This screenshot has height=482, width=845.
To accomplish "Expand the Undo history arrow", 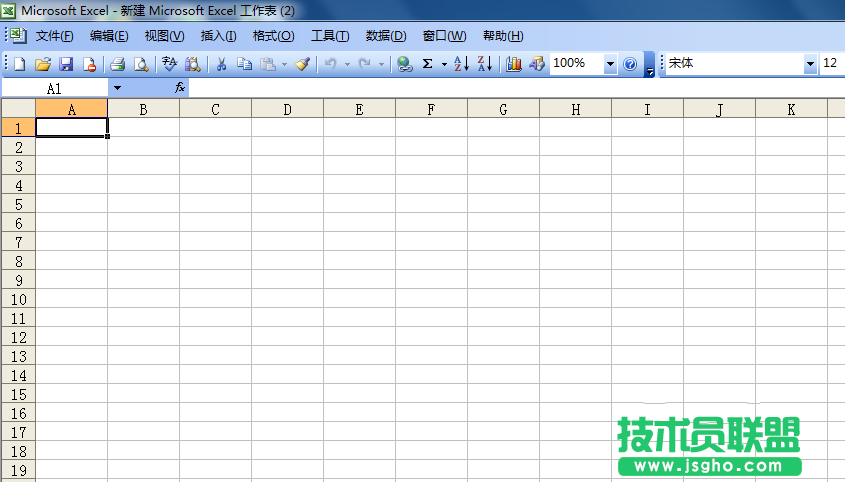I will tap(347, 65).
